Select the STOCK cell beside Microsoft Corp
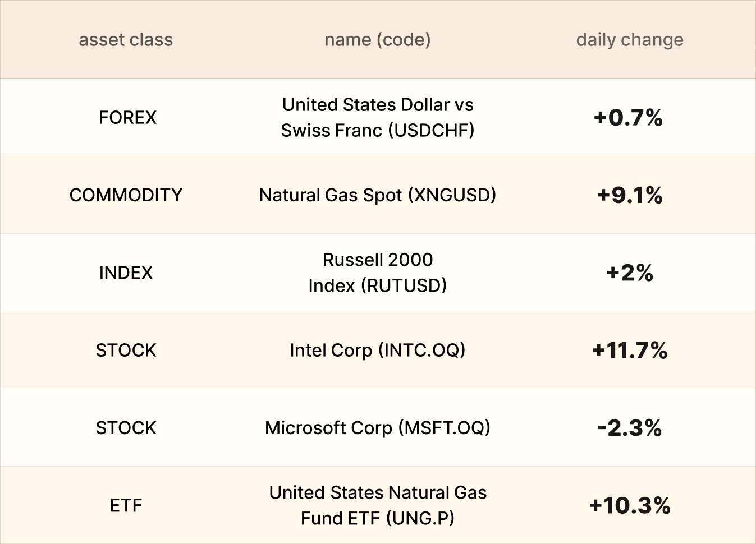 [126, 428]
